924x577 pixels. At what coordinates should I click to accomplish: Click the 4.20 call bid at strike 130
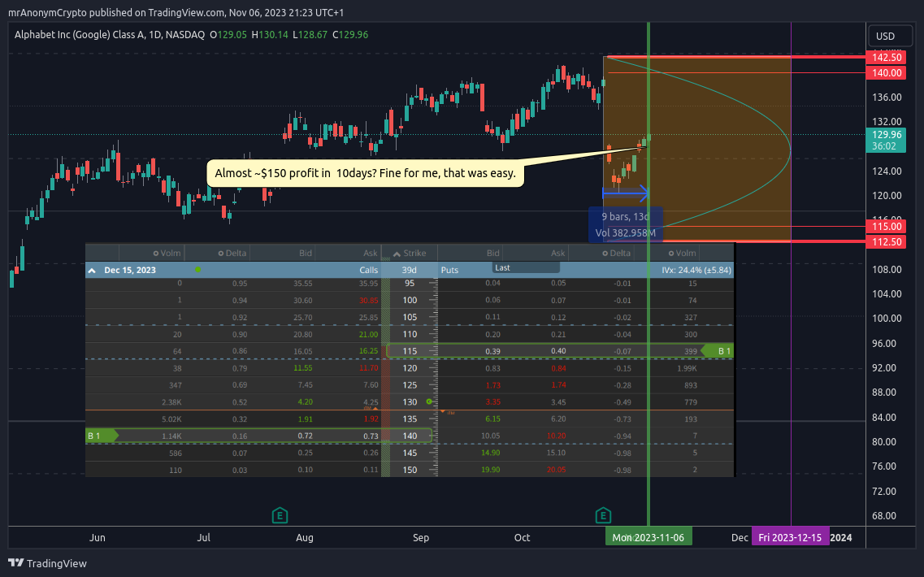[305, 402]
